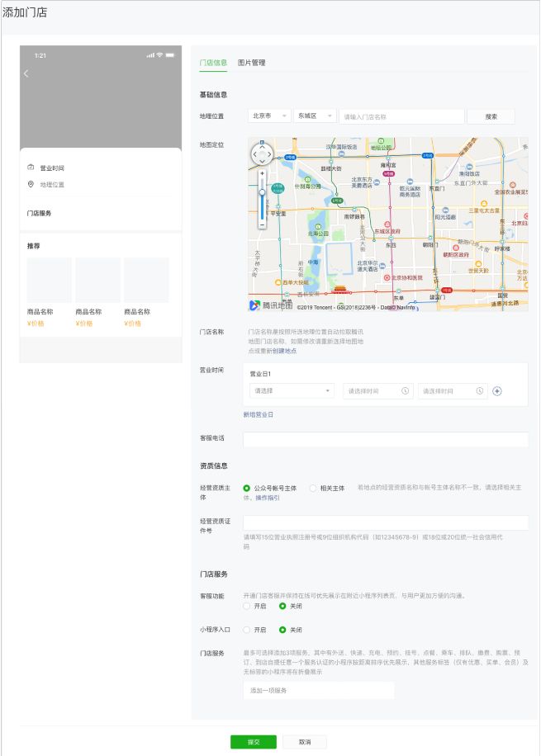Open the 操作指引 link
The image size is (541, 756).
[268, 498]
